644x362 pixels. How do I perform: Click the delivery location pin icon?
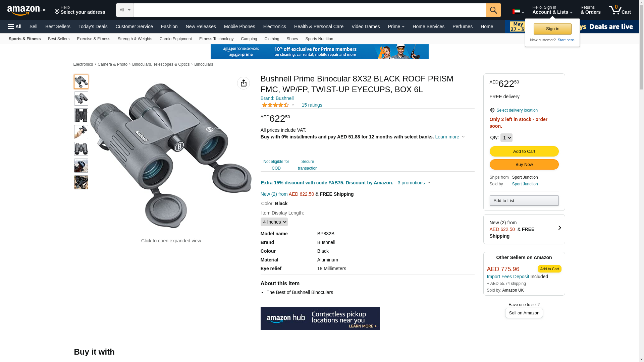coord(492,110)
